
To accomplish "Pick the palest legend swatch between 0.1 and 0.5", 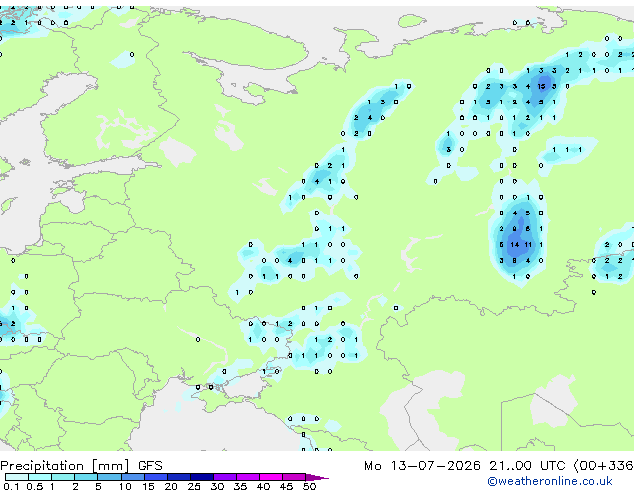I will (x=17, y=477).
